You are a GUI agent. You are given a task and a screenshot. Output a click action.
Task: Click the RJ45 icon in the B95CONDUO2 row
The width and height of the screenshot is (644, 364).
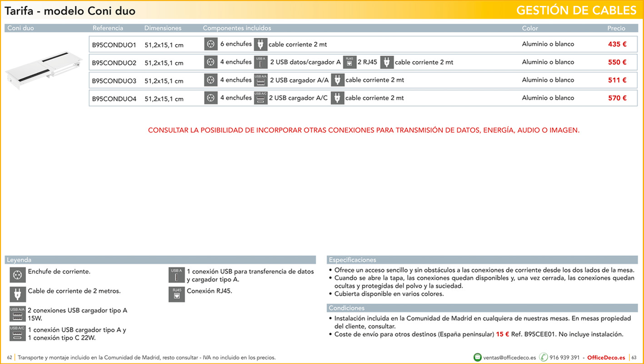349,62
